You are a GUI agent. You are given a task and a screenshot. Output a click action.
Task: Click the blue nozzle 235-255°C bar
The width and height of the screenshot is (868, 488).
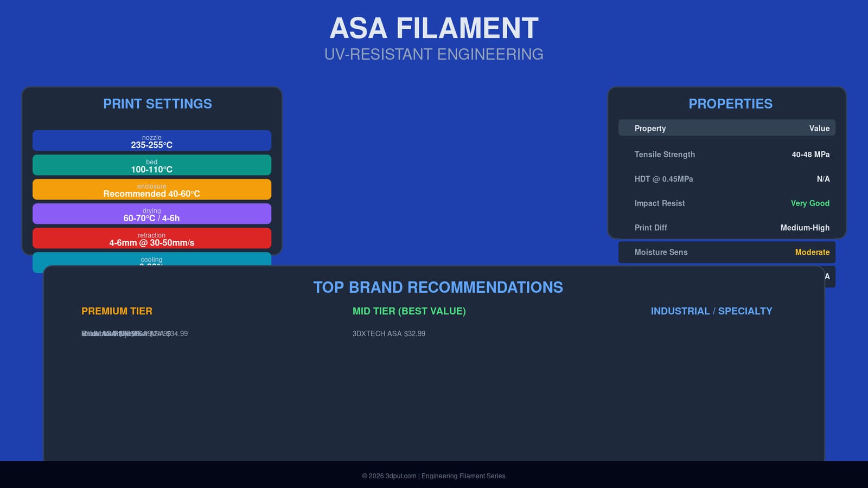click(152, 141)
